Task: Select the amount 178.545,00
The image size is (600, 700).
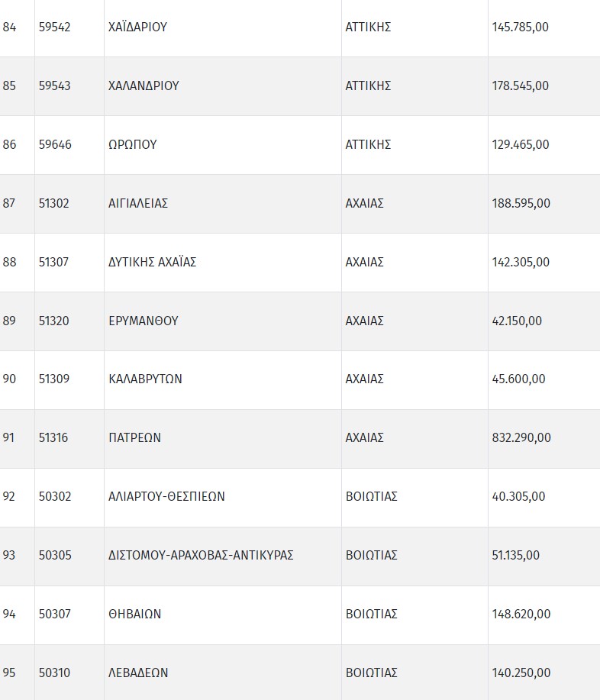Action: [521, 85]
